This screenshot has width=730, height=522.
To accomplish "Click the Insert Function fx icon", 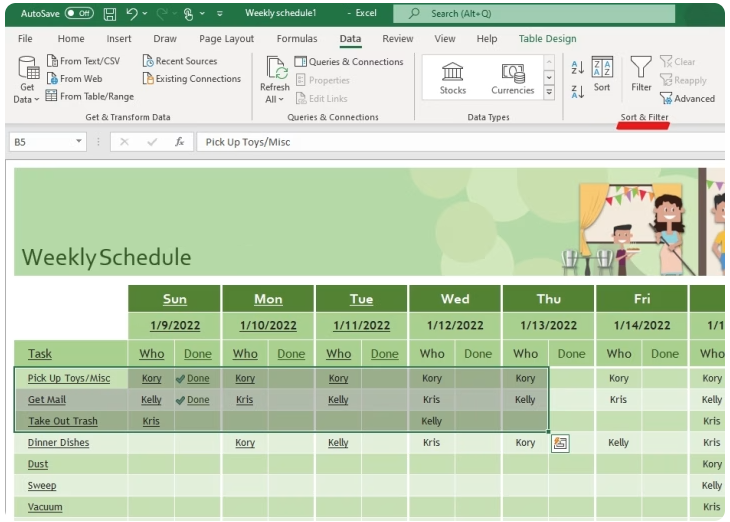I will tap(180, 142).
